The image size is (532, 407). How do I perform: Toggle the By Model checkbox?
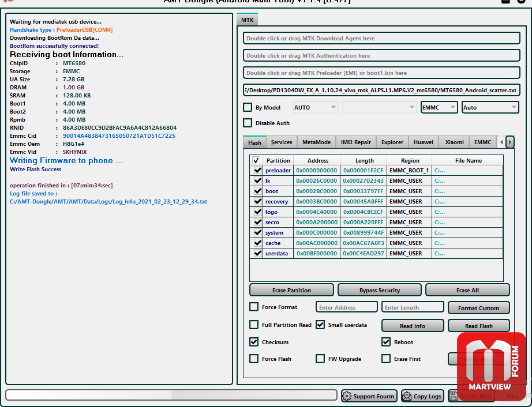[248, 107]
